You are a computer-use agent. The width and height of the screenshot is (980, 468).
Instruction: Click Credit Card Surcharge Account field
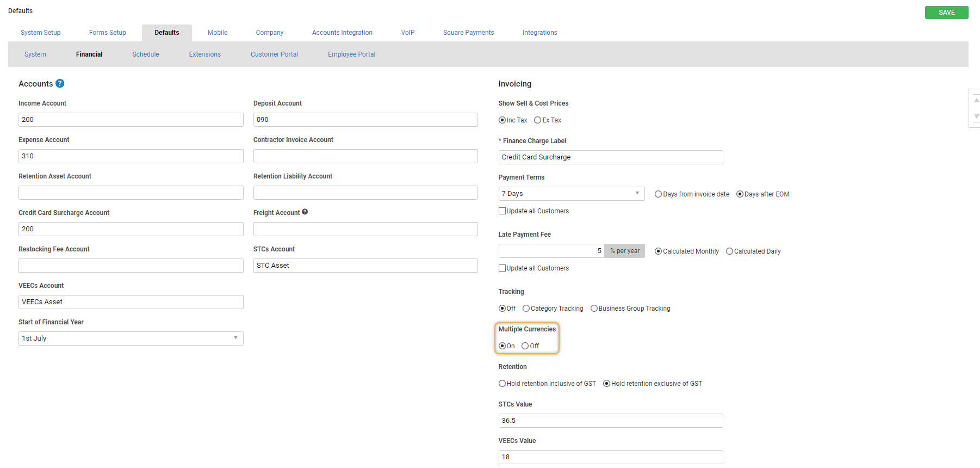pyautogui.click(x=131, y=229)
